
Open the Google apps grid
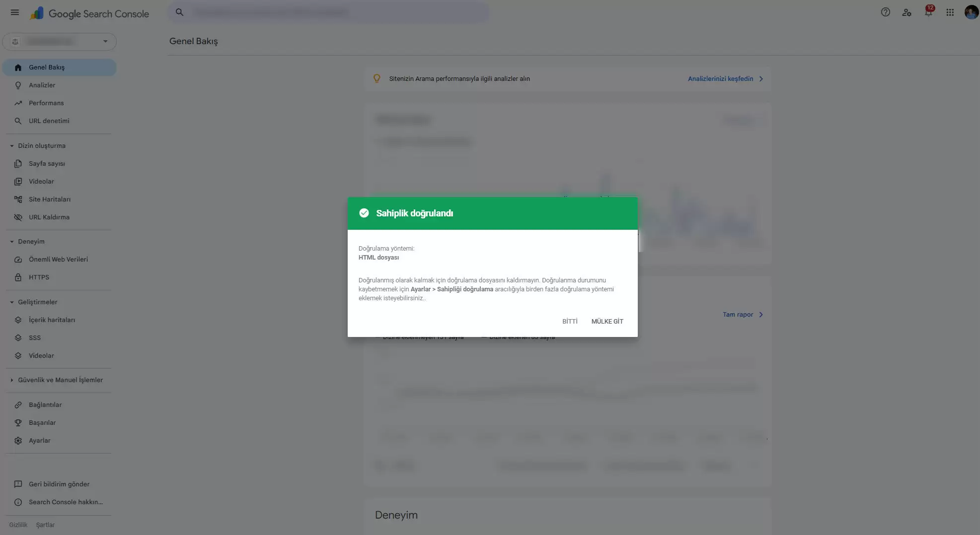950,12
